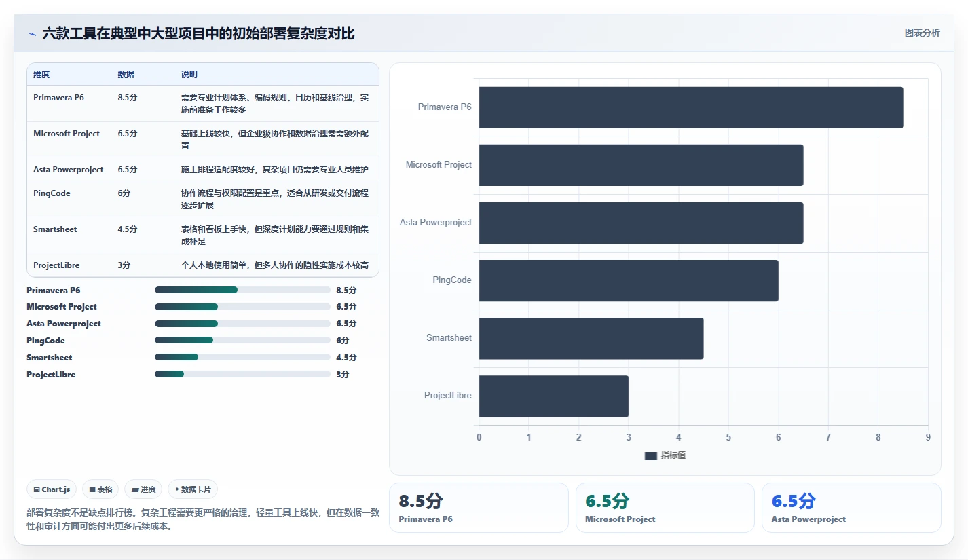The width and height of the screenshot is (968, 560).
Task: Click the 数据 column header
Action: 126,75
